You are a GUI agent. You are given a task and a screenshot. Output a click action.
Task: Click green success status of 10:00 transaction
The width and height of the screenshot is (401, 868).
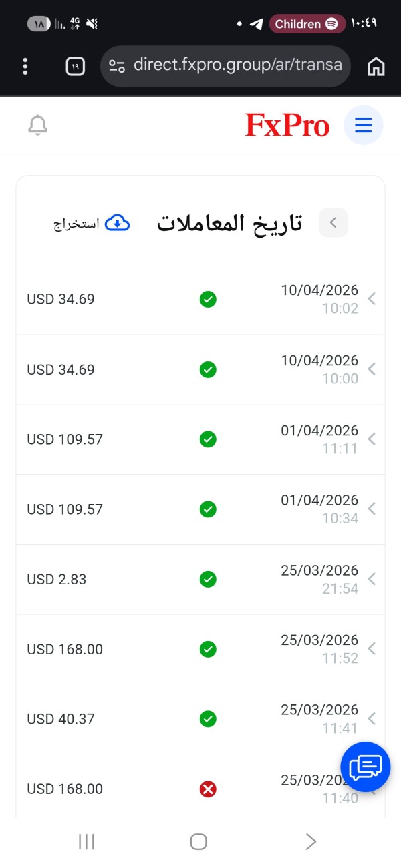208,369
